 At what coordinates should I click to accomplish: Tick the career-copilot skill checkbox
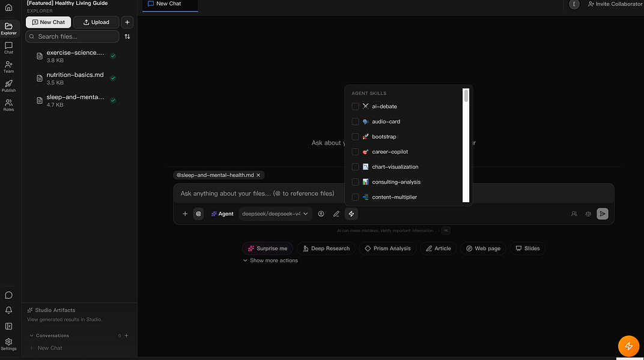(x=355, y=152)
